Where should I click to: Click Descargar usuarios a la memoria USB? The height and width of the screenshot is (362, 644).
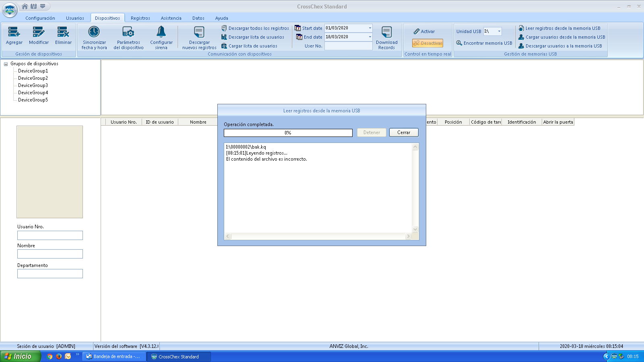pyautogui.click(x=560, y=46)
